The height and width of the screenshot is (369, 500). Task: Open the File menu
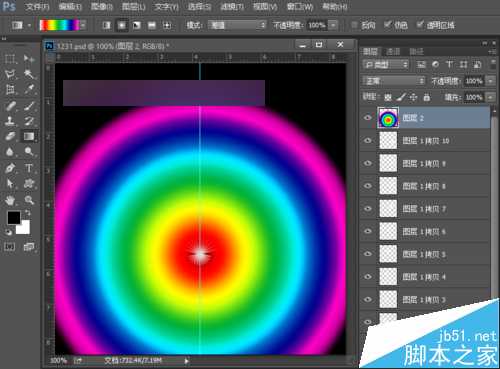point(37,7)
